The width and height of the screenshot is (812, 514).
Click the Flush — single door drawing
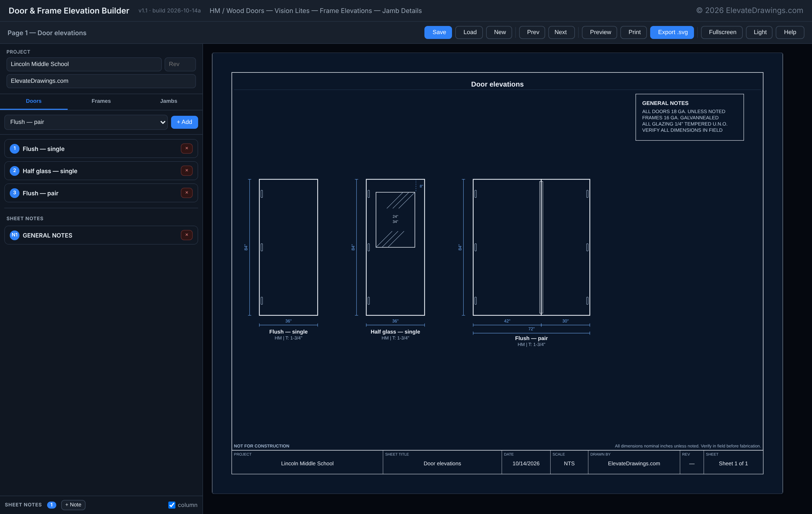click(x=288, y=247)
